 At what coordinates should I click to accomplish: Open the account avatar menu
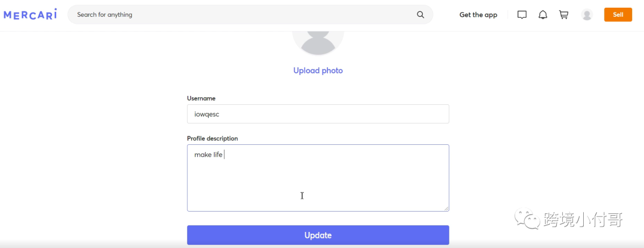click(587, 15)
